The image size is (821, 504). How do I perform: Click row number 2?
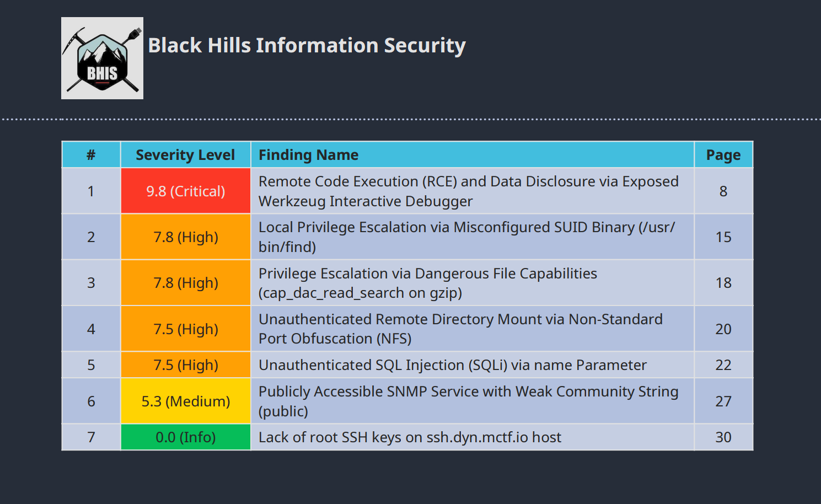91,237
